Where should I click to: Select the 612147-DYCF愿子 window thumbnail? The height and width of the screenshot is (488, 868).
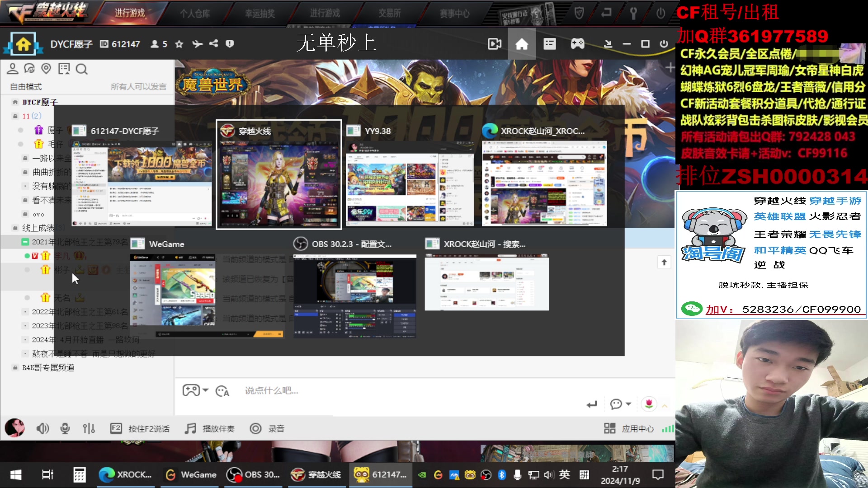142,175
